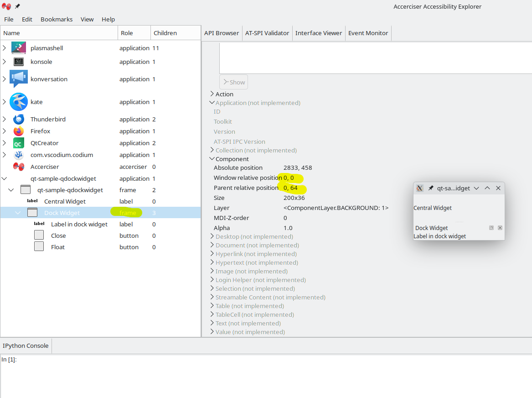Sort tree by Children column header
The image size is (532, 398).
coord(176,33)
